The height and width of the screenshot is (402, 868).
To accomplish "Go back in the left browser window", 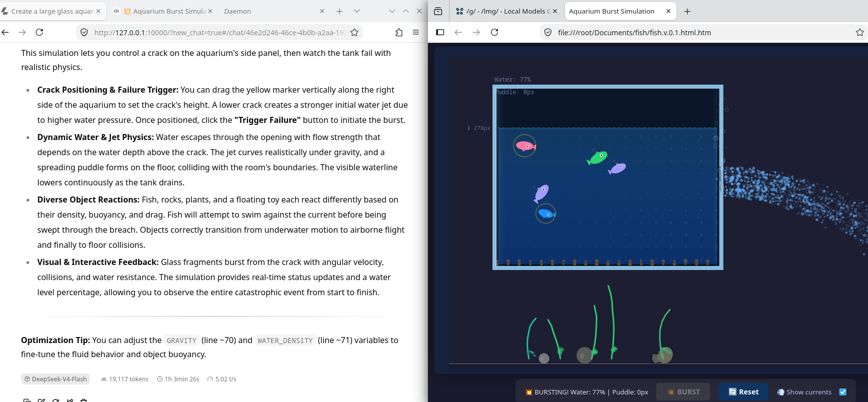I will (6, 32).
